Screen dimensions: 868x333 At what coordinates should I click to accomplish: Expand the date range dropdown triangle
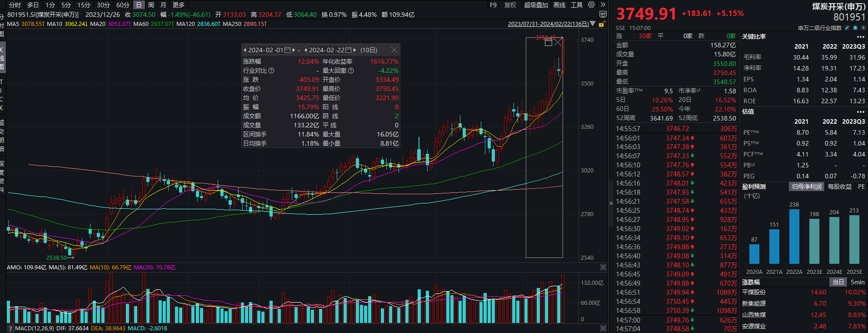click(593, 24)
